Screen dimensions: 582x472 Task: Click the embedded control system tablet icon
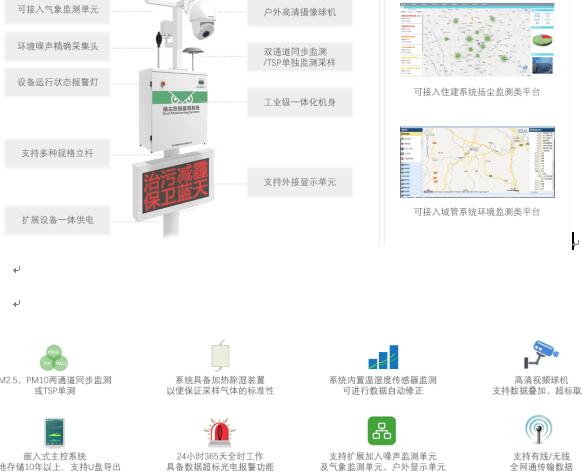click(x=55, y=432)
